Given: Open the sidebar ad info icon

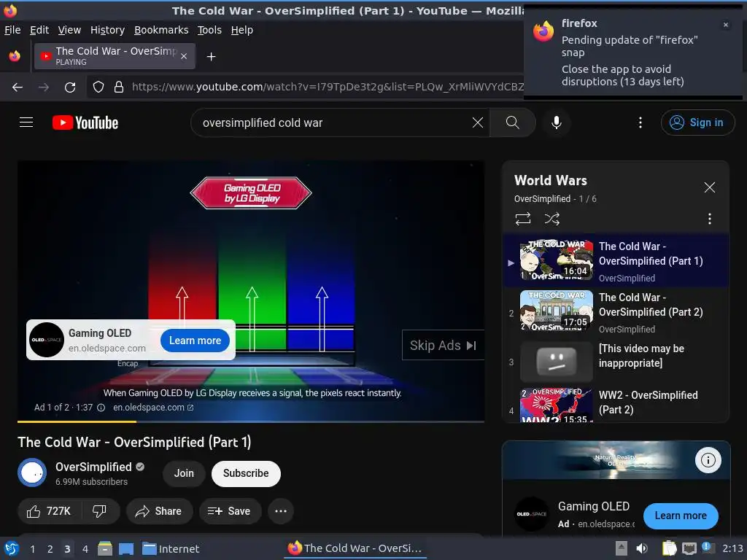Looking at the screenshot, I should tap(708, 460).
